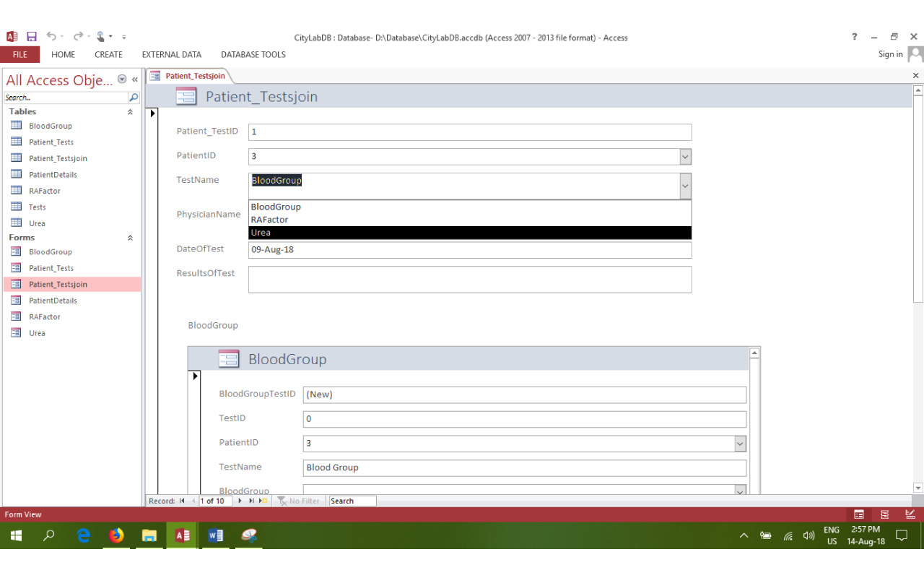Collapse the navigation pane with the shutter arrow
924x578 pixels.
click(134, 80)
